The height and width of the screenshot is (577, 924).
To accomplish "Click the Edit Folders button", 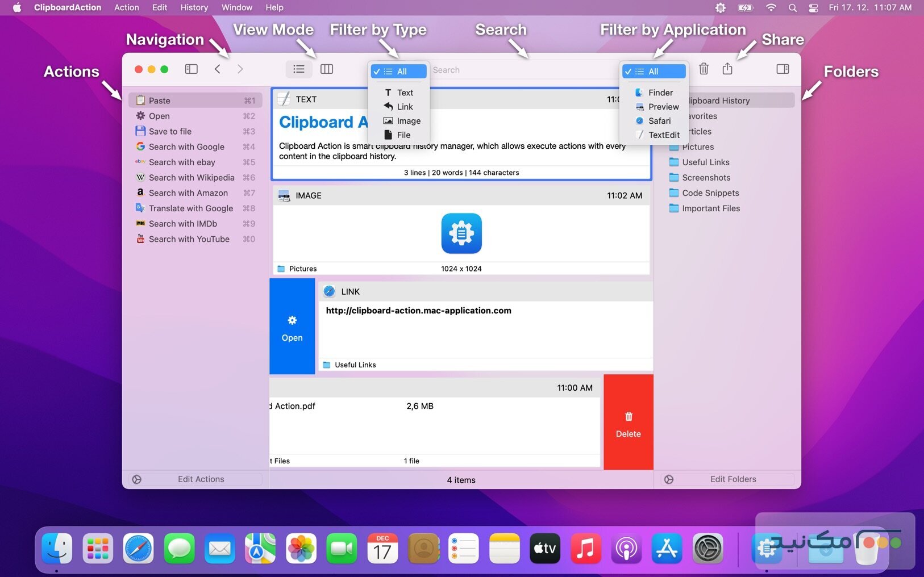I will [733, 479].
